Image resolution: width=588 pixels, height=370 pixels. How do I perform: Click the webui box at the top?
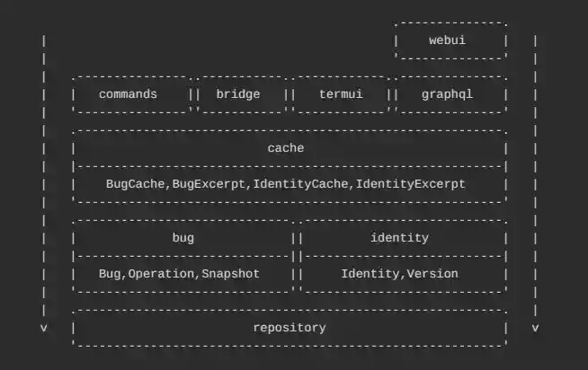click(447, 40)
